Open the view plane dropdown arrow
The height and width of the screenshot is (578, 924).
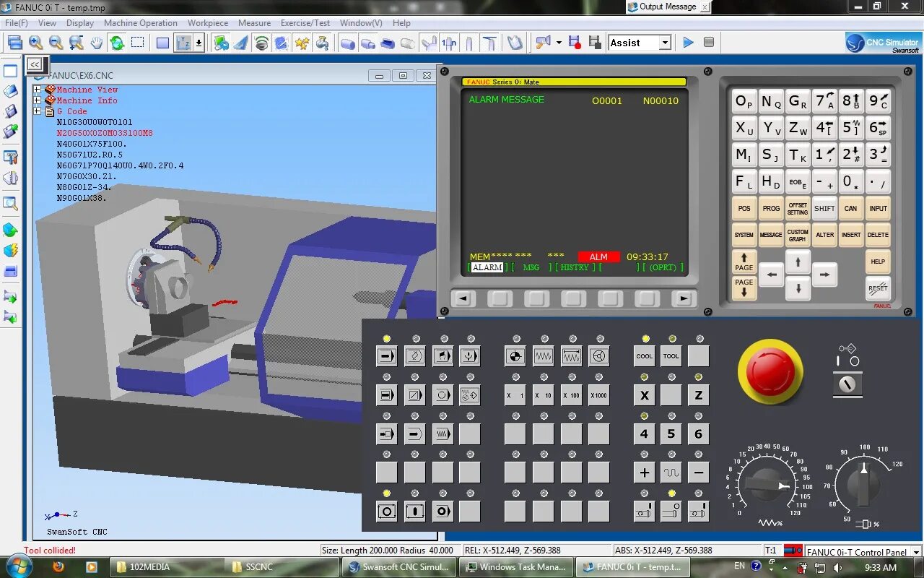point(199,43)
